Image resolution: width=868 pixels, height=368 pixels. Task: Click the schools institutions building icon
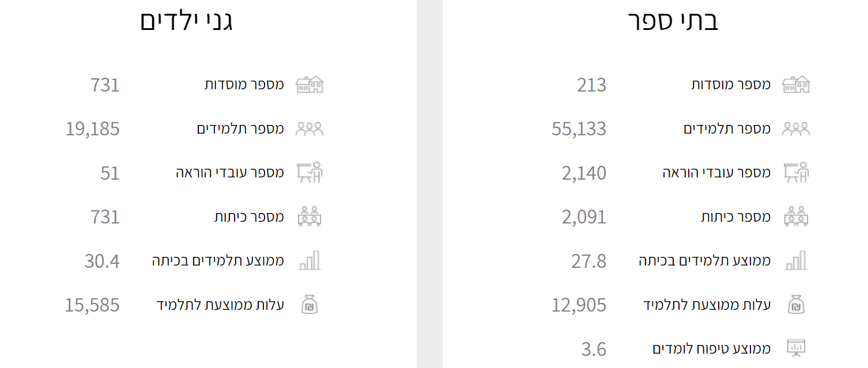point(795,85)
